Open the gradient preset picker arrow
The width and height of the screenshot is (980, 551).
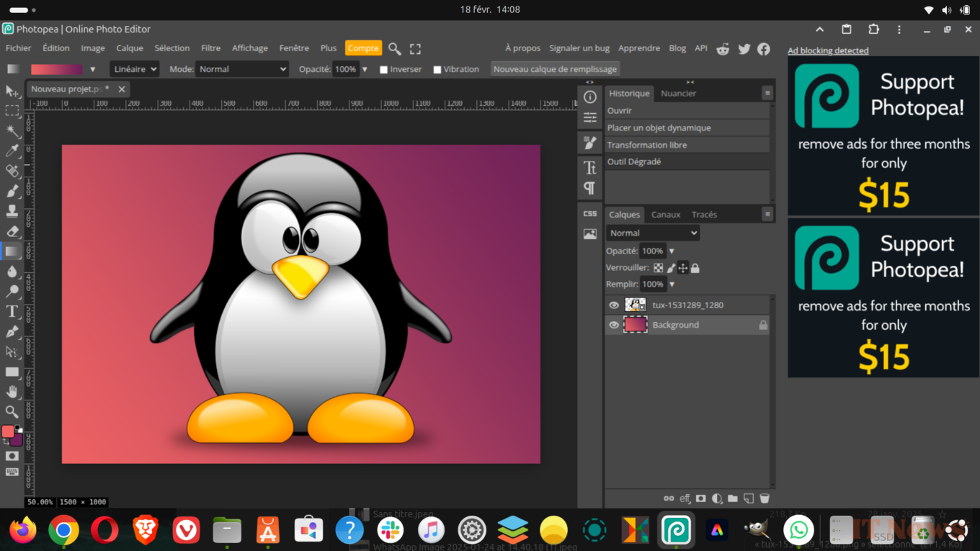click(93, 70)
